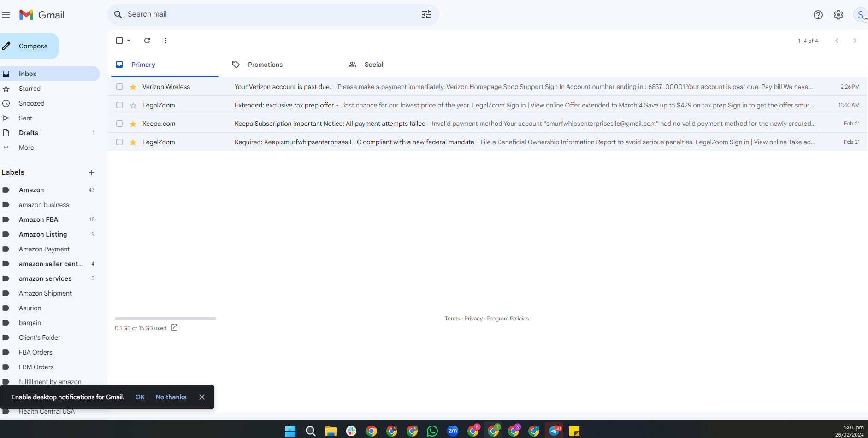
Task: Decline notifications with No thanks
Action: pyautogui.click(x=171, y=397)
